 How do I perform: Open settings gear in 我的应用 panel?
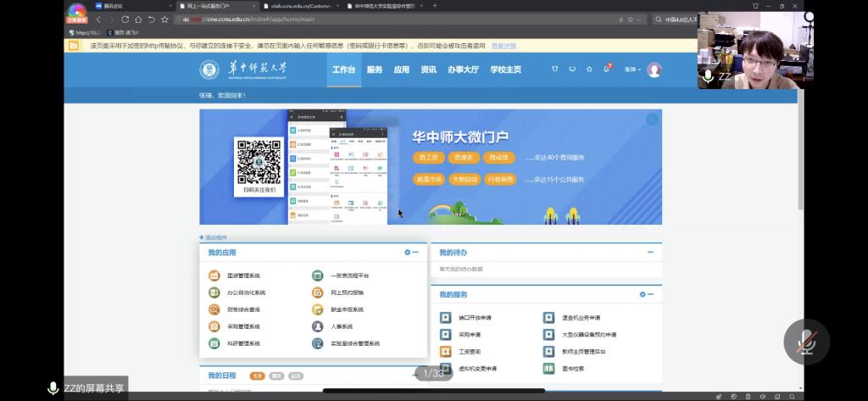click(407, 253)
